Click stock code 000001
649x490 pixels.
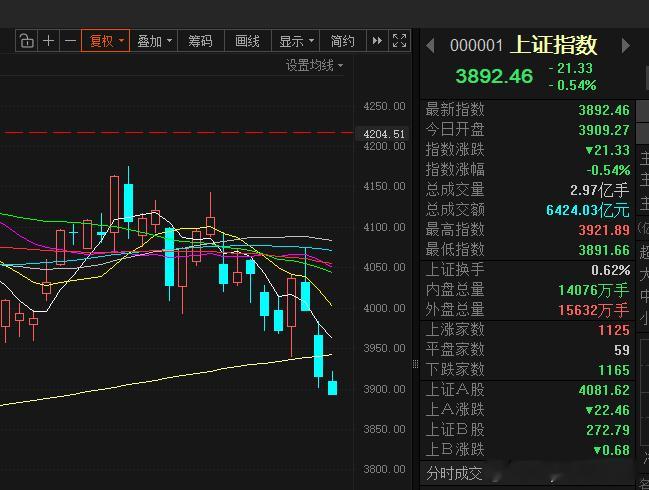click(x=476, y=46)
